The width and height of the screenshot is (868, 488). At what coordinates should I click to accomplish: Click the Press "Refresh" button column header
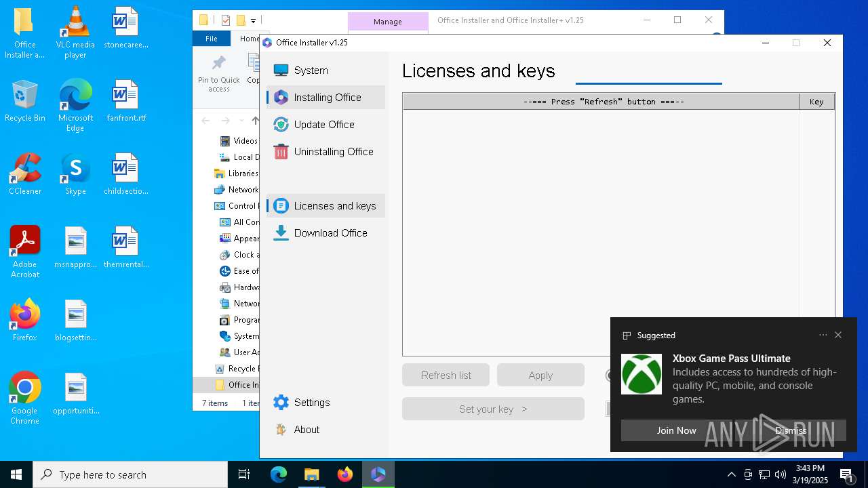601,102
